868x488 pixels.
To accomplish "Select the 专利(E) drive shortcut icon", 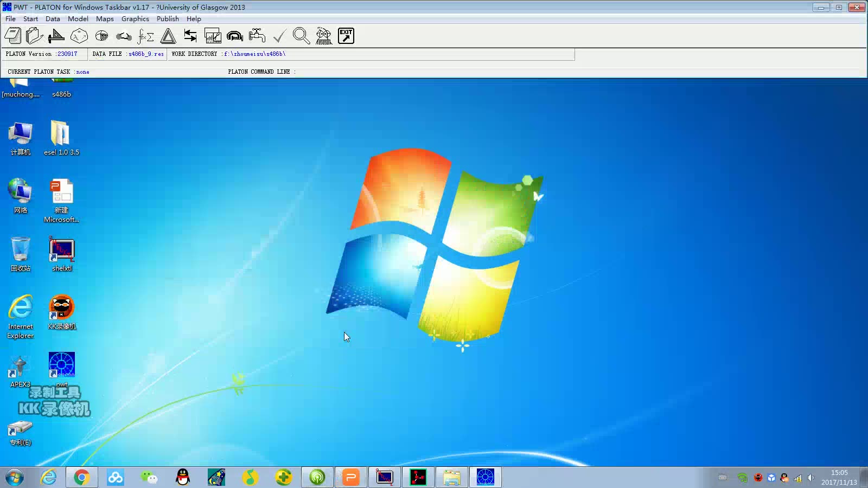I will click(x=21, y=433).
